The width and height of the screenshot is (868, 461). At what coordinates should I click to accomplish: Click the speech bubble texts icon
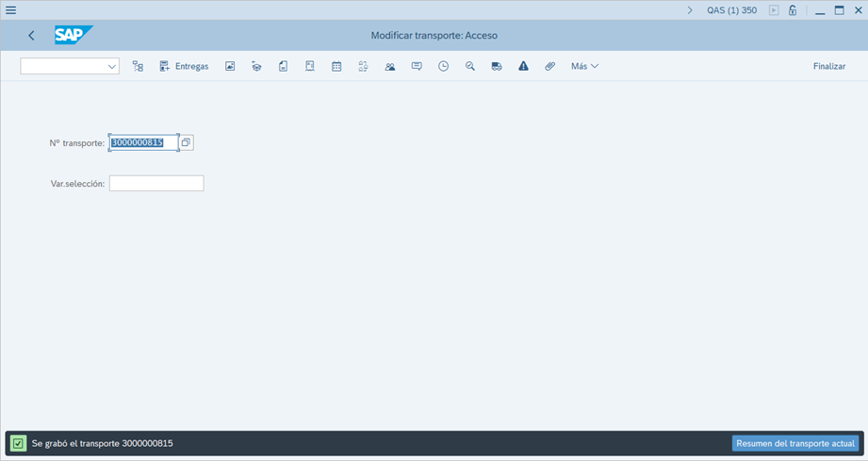click(417, 66)
